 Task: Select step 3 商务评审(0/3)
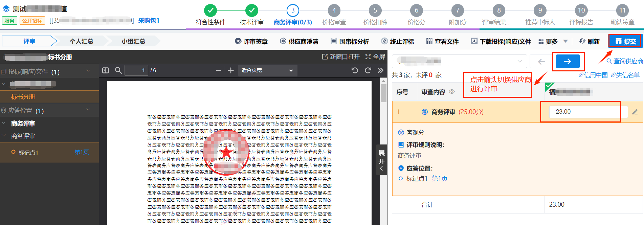click(x=293, y=15)
